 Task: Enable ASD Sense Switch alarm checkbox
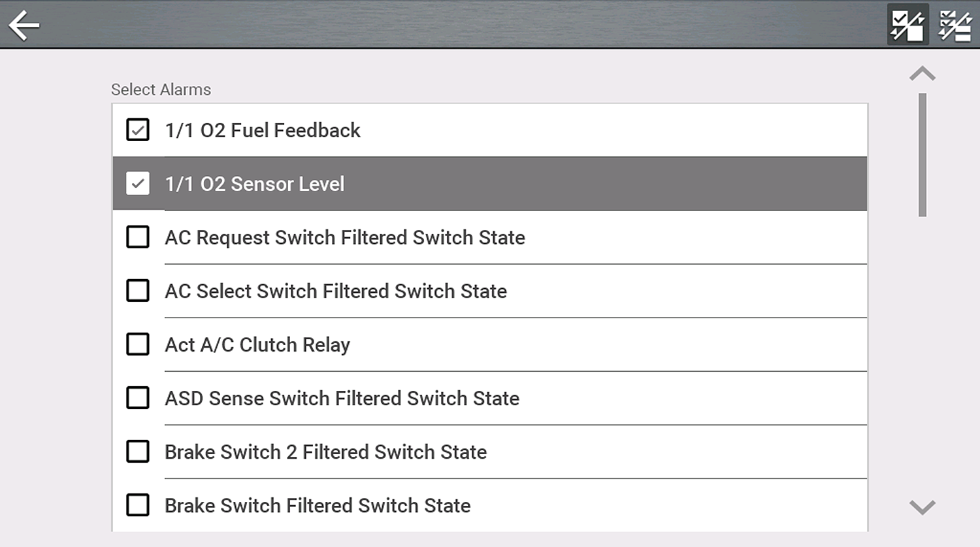138,398
